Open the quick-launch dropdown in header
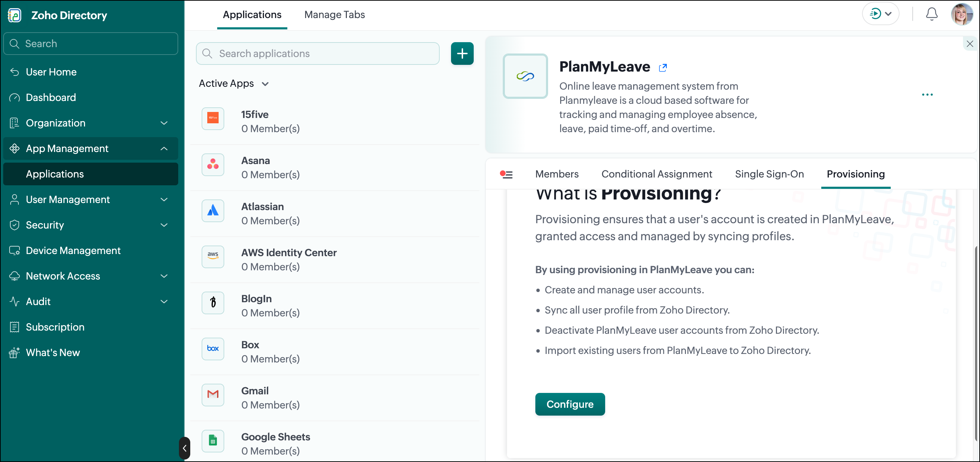980x462 pixels. point(880,14)
